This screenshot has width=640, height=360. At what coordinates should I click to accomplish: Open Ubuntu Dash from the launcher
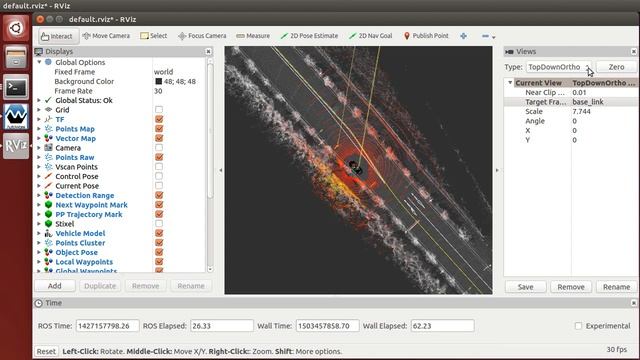[16, 28]
